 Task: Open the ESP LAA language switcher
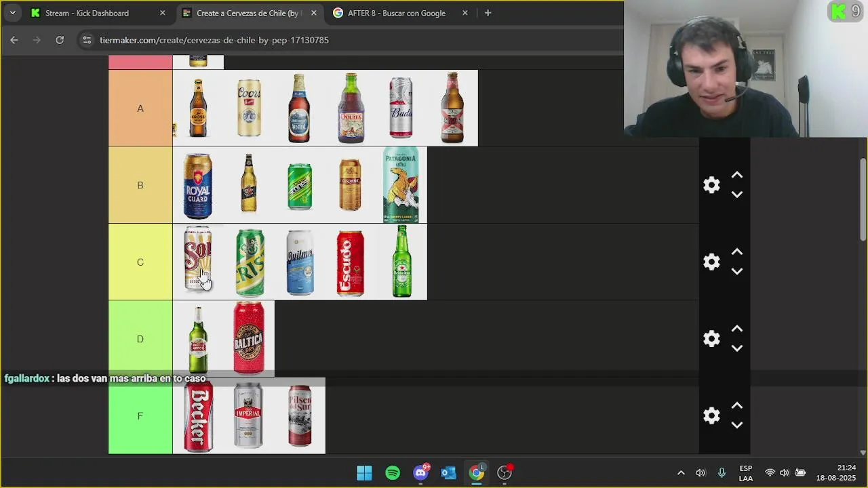pyautogui.click(x=745, y=473)
